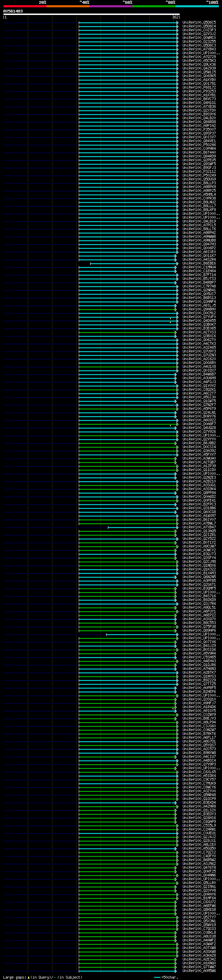222x980 pixels.
Task: Click the orange ~40% identity legend segment
Action: click(x=68, y=6)
